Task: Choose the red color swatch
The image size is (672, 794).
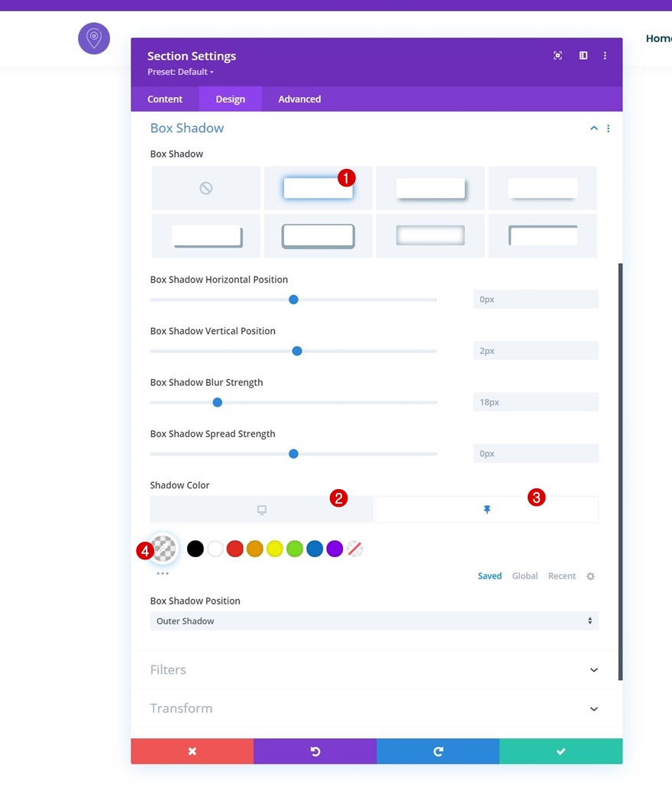Action: [234, 549]
